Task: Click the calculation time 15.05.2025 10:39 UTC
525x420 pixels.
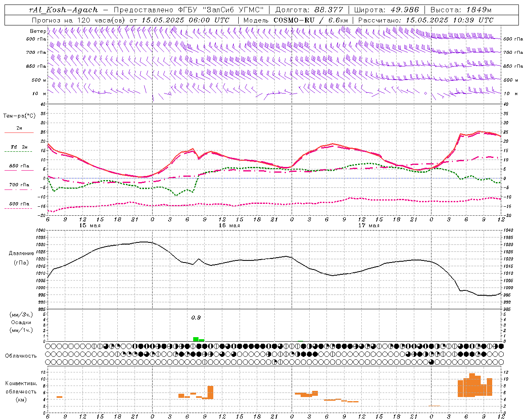Action: tap(450, 20)
